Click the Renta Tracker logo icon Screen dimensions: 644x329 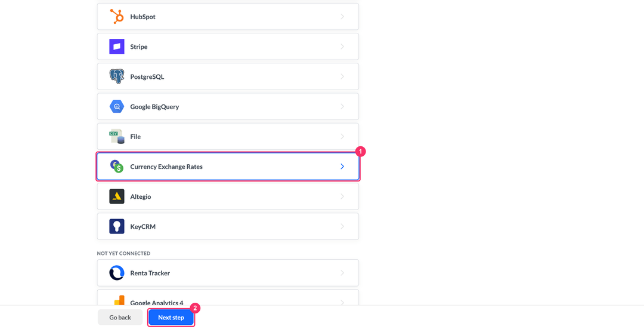point(117,273)
